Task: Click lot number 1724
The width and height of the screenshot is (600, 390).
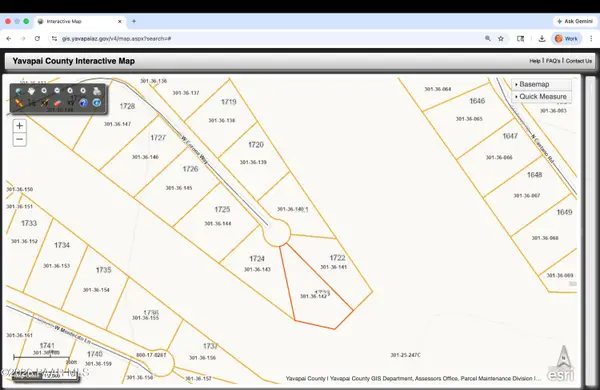Action: 257,259
